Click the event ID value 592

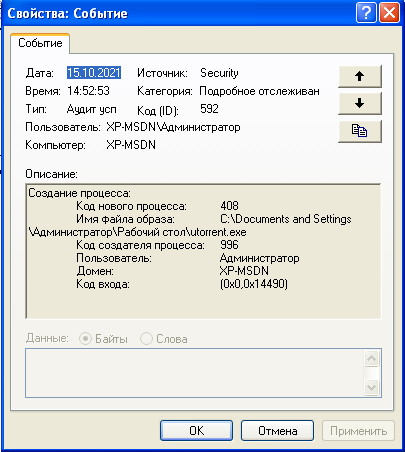[209, 109]
